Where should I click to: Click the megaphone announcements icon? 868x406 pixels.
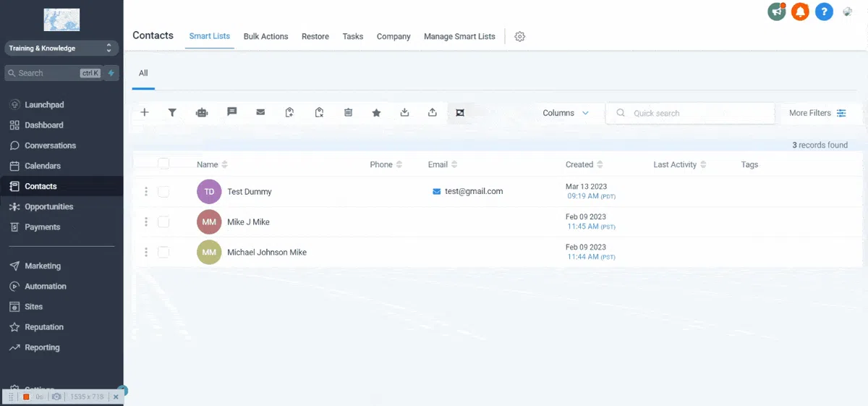tap(777, 12)
